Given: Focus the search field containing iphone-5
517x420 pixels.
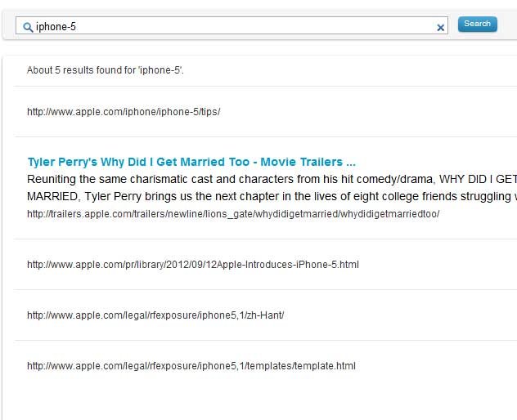Looking at the screenshot, I should point(232,25).
